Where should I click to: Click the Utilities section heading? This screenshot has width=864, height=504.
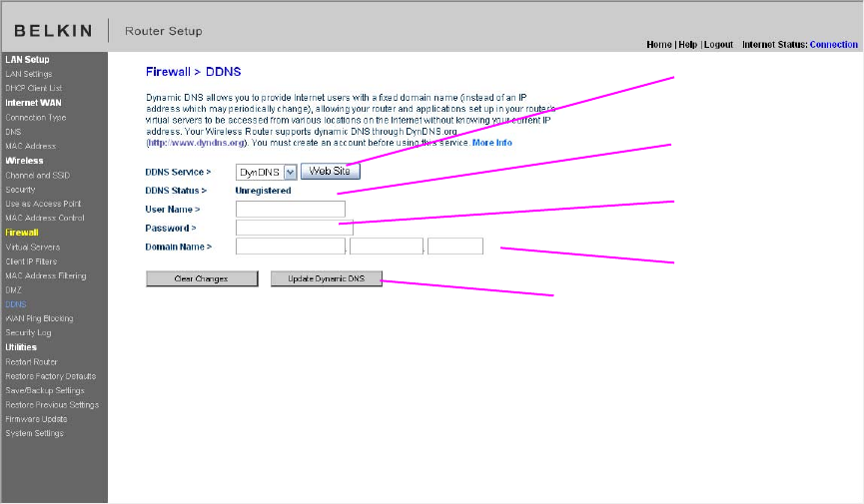tap(21, 347)
